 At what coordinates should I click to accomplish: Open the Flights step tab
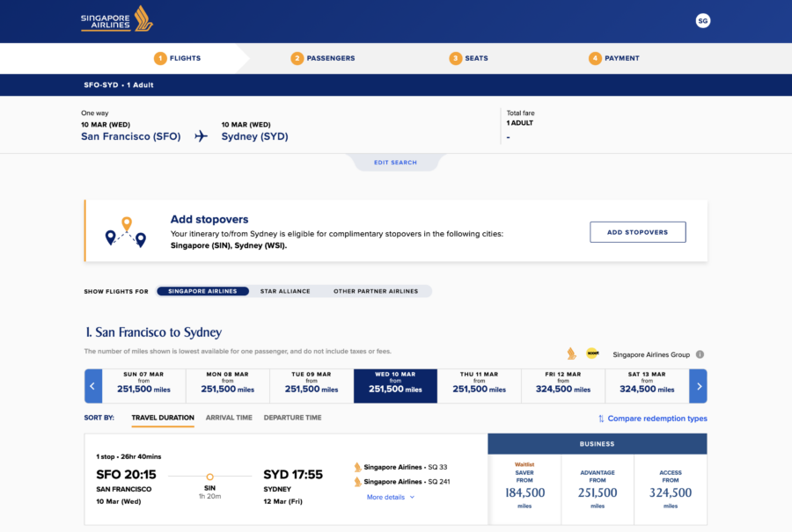(177, 59)
